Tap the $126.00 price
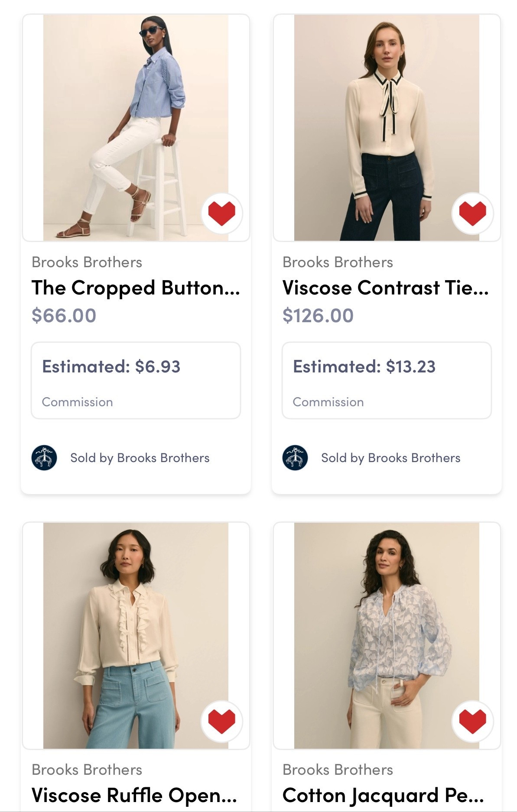This screenshot has width=517, height=812. 318,315
